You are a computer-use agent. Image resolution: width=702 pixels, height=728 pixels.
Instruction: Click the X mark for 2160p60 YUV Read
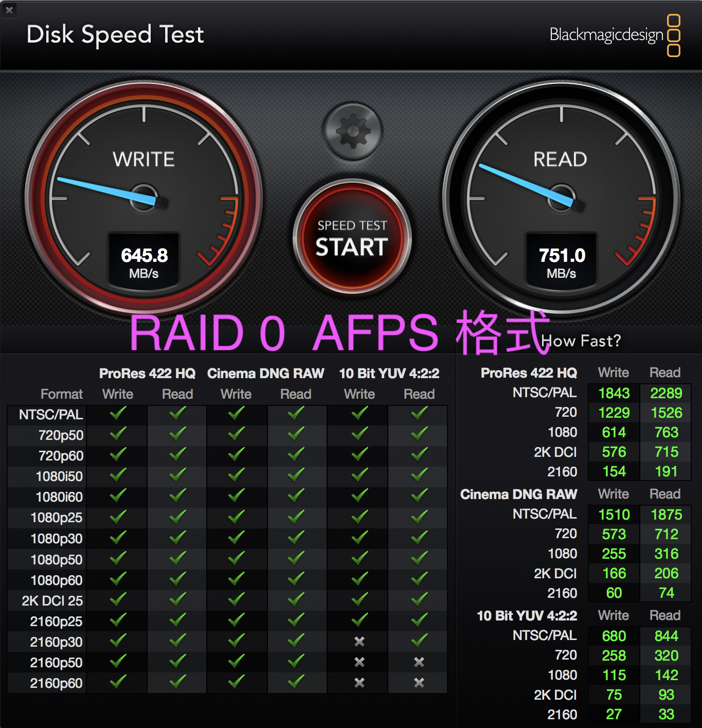coord(419,683)
